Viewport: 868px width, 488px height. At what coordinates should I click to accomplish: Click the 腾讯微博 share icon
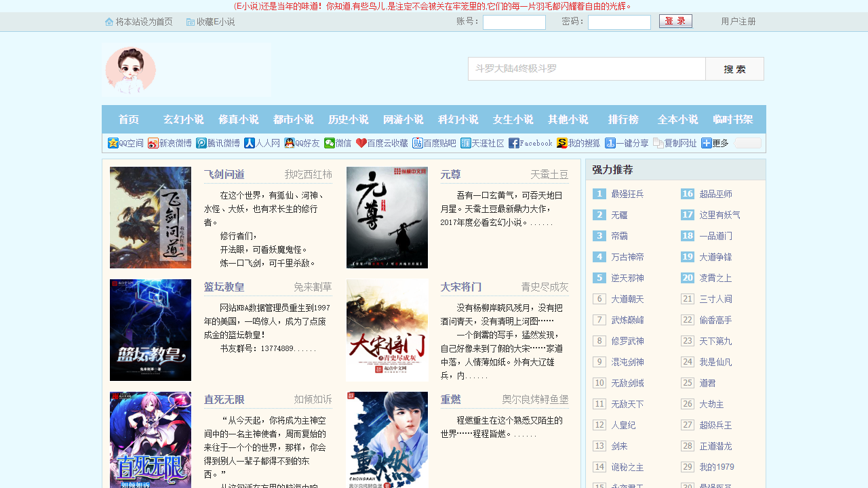click(x=201, y=143)
